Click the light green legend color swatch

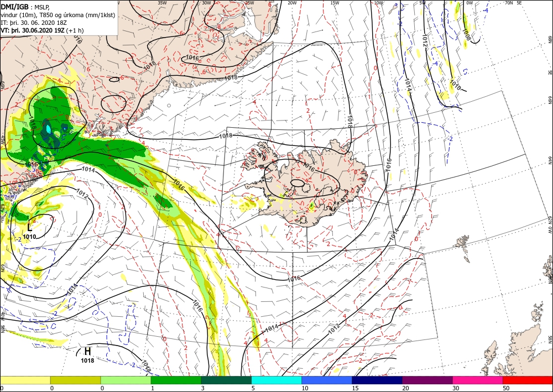click(126, 380)
